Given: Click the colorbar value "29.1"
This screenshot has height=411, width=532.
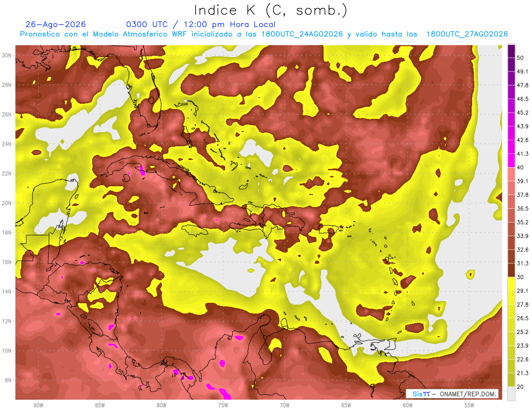Looking at the screenshot, I should coord(522,291).
